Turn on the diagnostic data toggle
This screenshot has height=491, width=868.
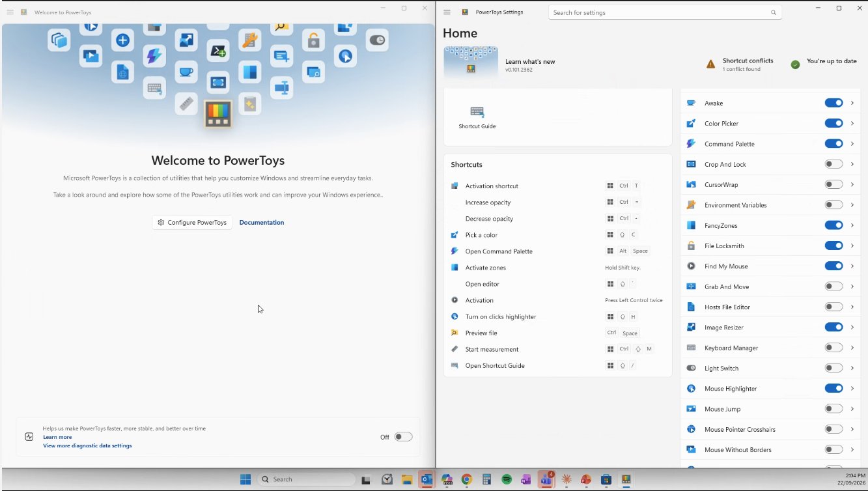[x=403, y=437]
